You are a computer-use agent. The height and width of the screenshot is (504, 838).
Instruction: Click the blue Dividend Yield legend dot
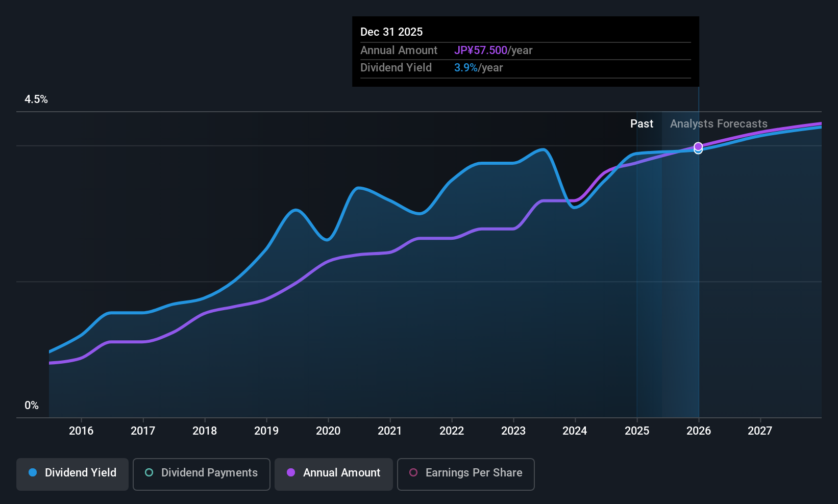point(33,472)
